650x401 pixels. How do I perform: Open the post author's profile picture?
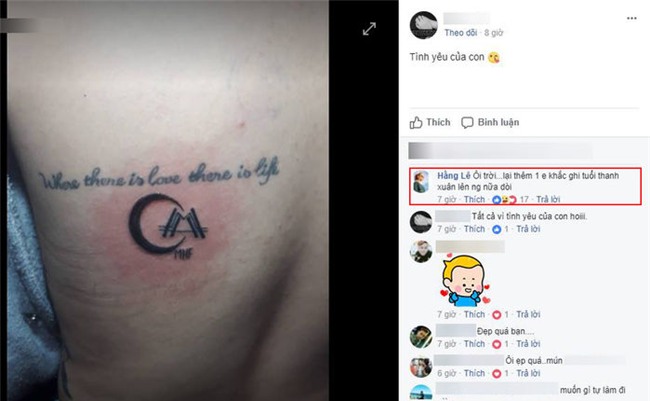tap(423, 25)
